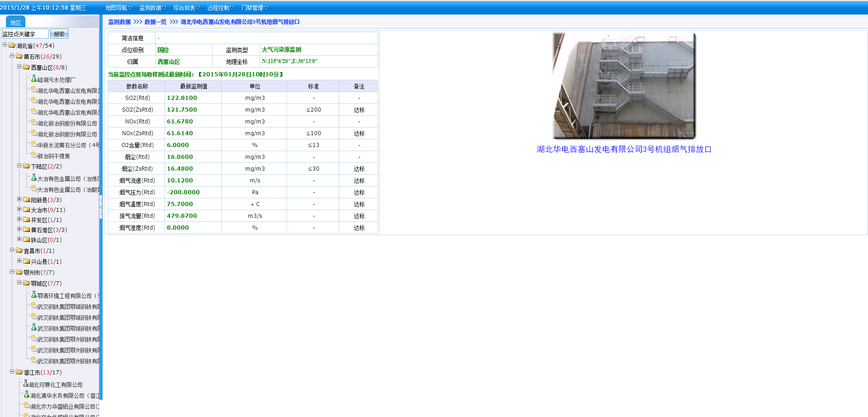This screenshot has height=417, width=868.
Task: Click the cloud icon beside 华新水泥黄石分公司
Action: [x=34, y=144]
